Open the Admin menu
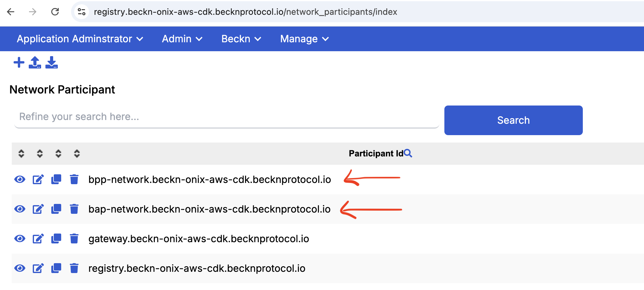Image resolution: width=644 pixels, height=290 pixels. click(x=182, y=39)
